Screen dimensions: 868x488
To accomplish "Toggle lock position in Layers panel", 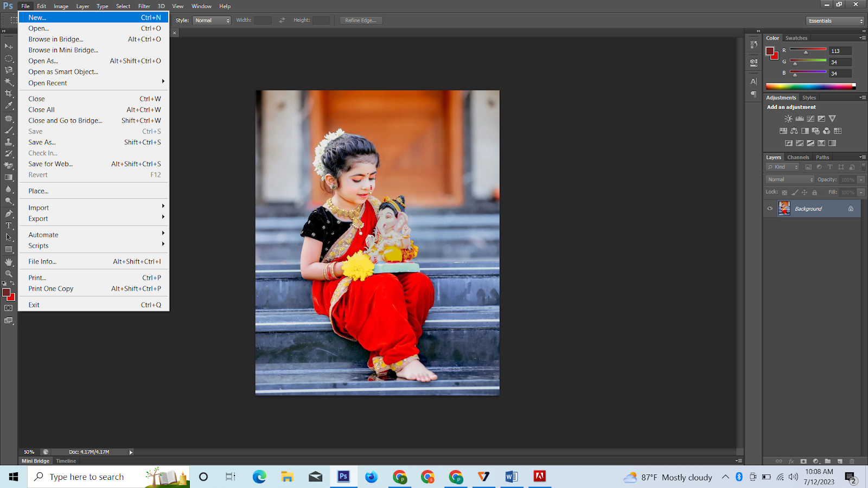I will [805, 192].
